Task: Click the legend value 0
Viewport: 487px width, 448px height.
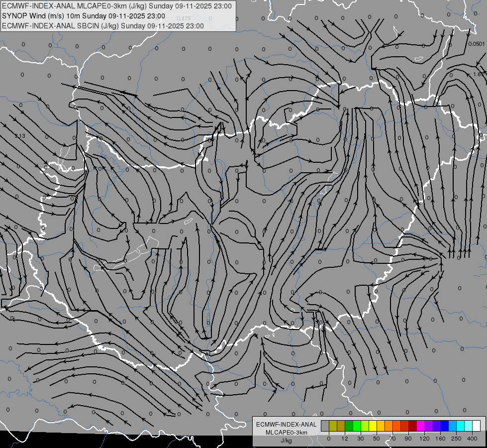Action: point(329,439)
